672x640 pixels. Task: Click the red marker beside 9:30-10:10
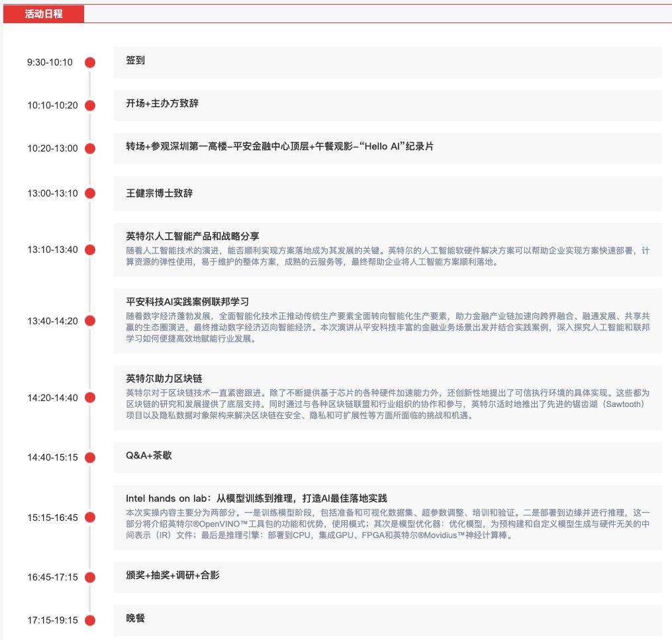click(x=90, y=62)
